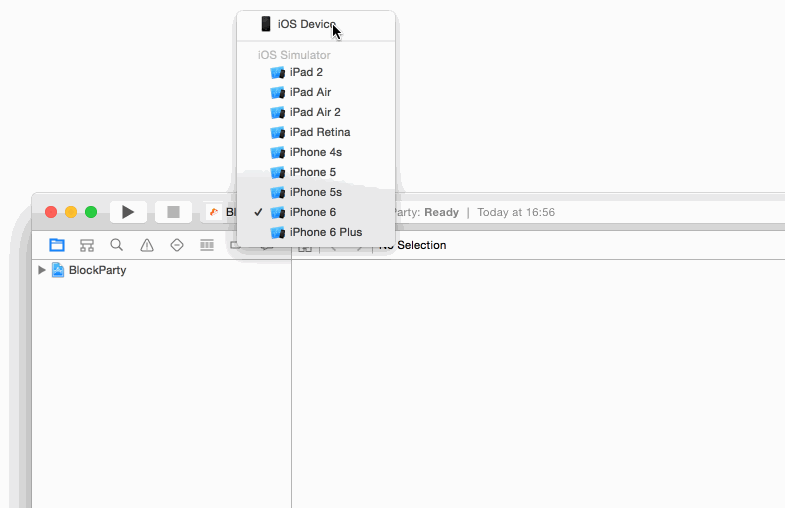Choose iPhone 5s simulator
The height and width of the screenshot is (508, 785).
tap(316, 192)
